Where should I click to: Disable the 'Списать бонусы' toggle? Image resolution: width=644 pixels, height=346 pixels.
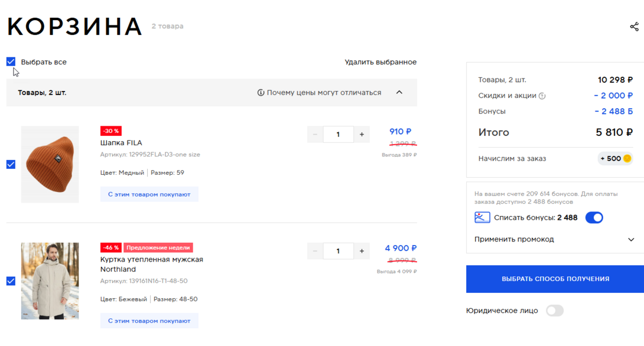(594, 218)
